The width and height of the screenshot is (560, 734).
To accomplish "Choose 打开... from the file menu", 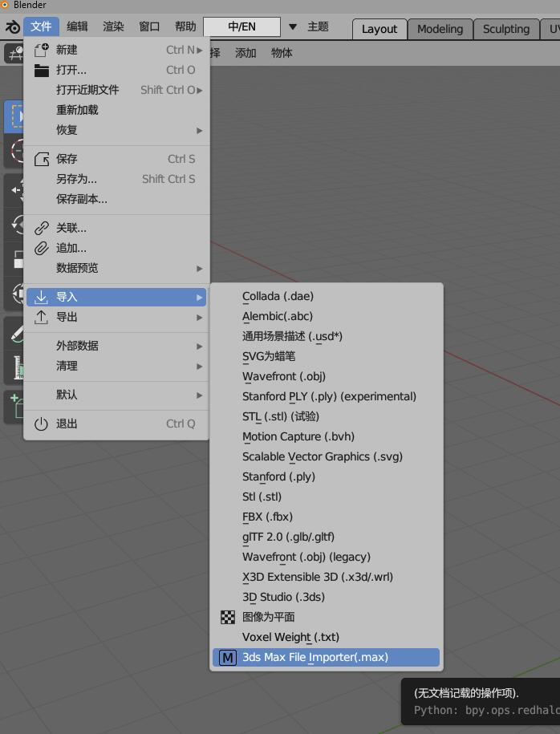I will (116, 70).
